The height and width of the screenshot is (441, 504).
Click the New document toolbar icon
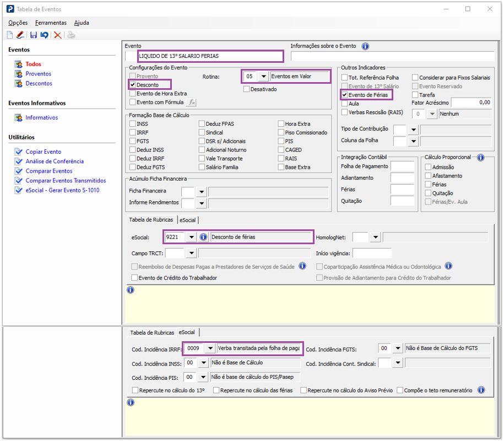pos(10,35)
